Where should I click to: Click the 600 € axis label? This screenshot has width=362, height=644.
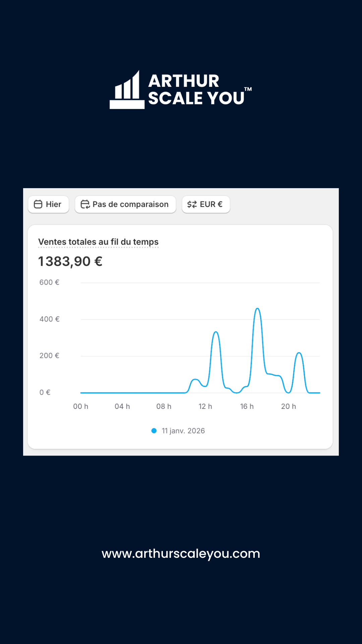coord(49,282)
